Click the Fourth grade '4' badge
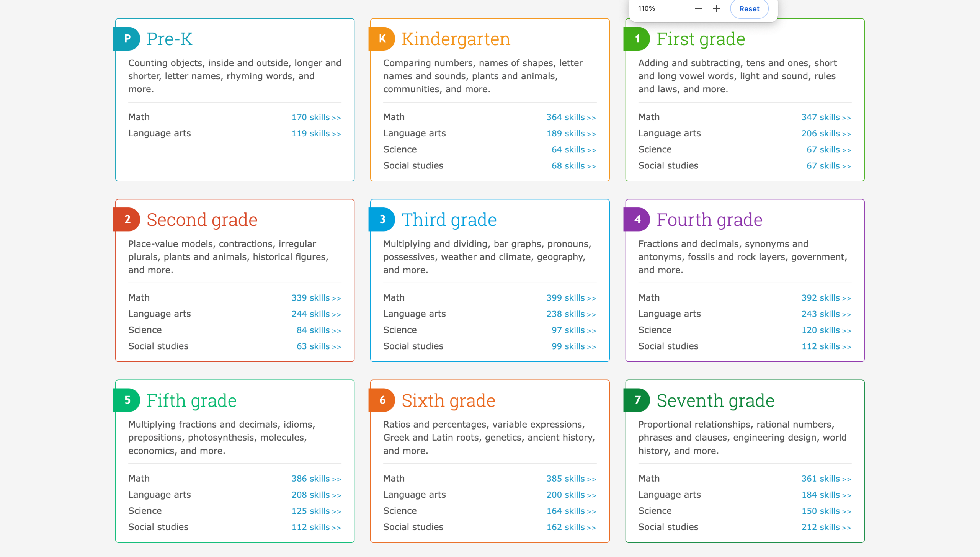This screenshot has height=557, width=980. tap(637, 219)
